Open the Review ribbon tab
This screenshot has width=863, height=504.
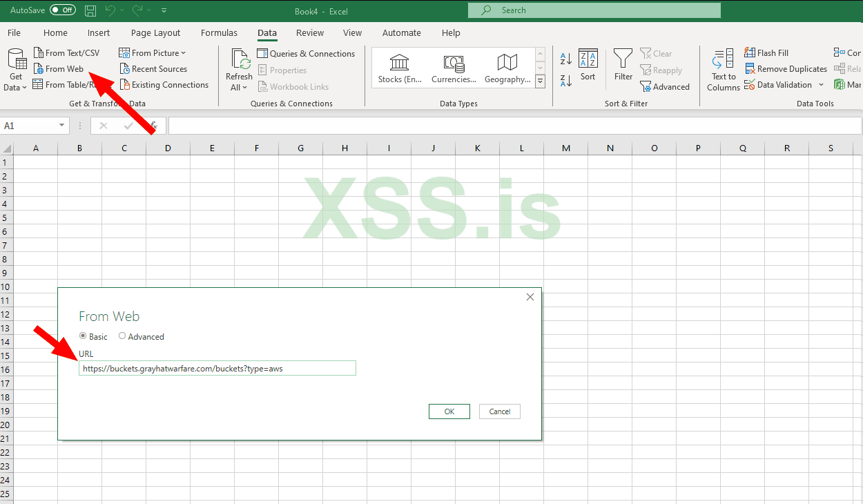point(309,32)
